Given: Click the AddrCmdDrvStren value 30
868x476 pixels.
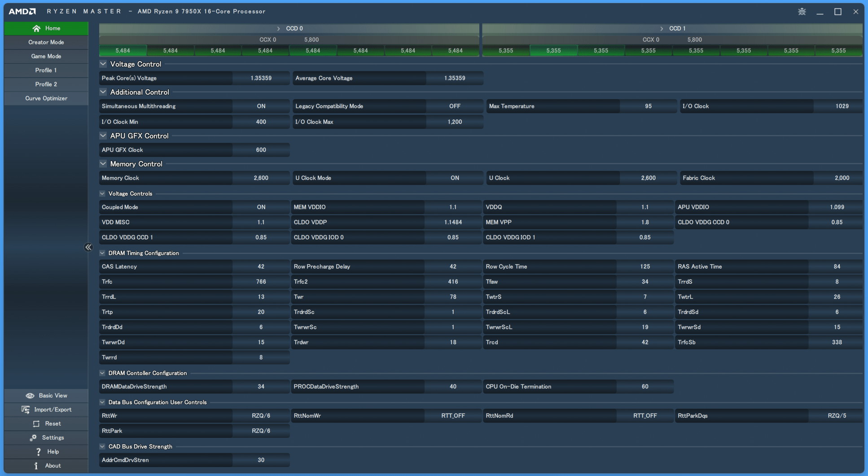Looking at the screenshot, I should point(261,460).
